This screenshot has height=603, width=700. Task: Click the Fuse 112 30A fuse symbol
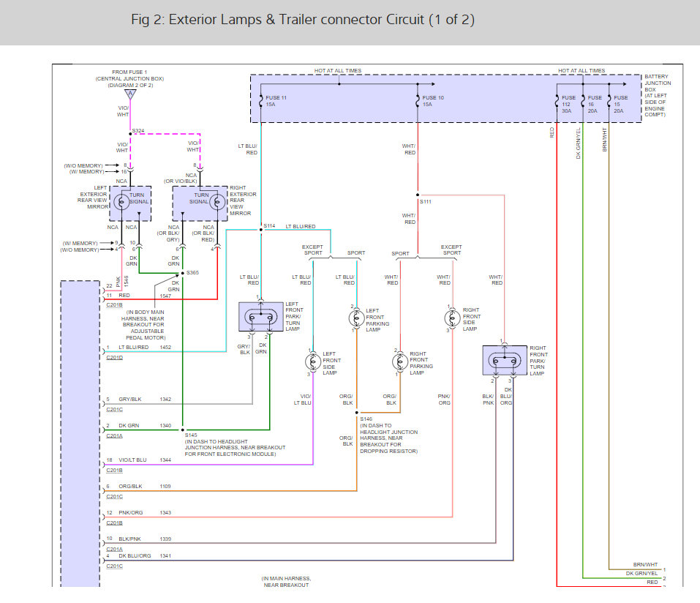point(557,101)
